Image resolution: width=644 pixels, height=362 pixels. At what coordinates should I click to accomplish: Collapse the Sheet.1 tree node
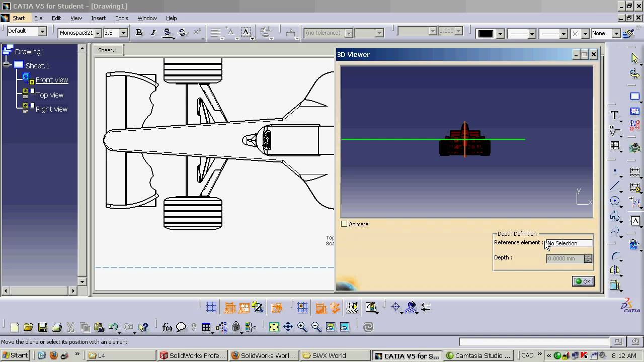7,65
